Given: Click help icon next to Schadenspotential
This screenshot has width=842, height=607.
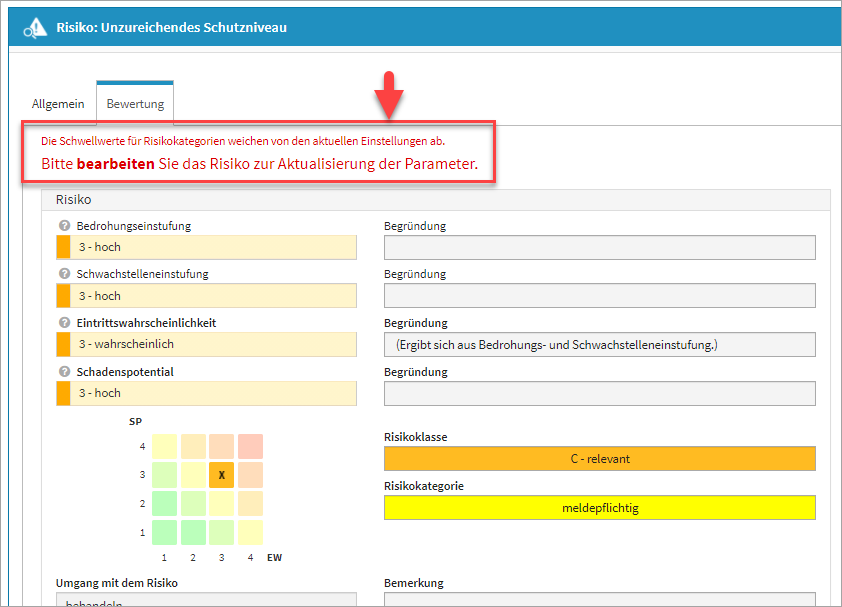Looking at the screenshot, I should (x=64, y=372).
